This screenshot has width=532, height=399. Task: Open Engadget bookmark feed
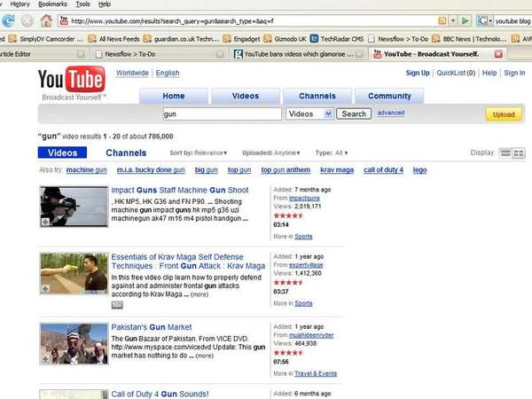[241, 39]
